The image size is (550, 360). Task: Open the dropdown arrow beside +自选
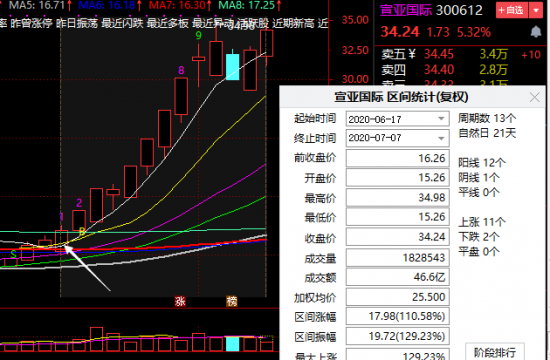tap(536, 10)
